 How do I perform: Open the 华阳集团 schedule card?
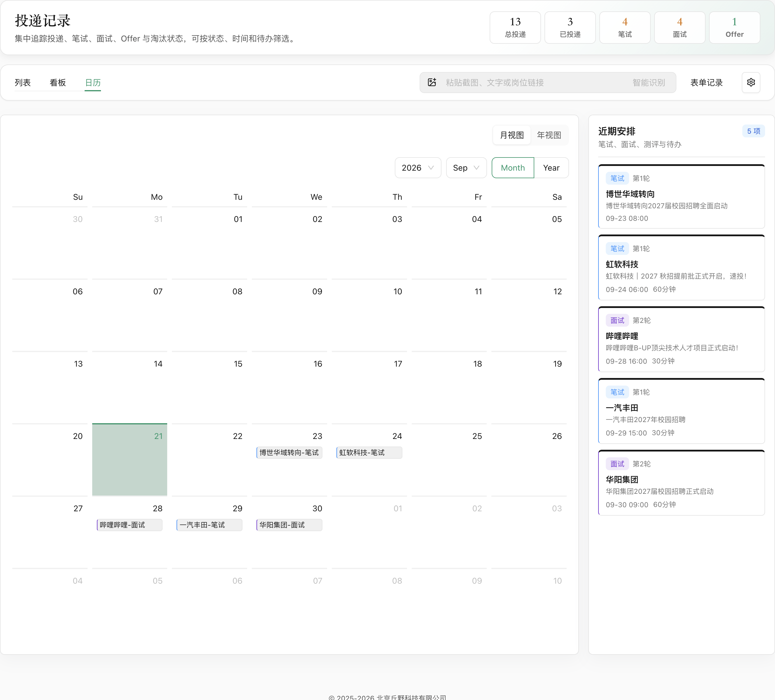[x=681, y=482]
